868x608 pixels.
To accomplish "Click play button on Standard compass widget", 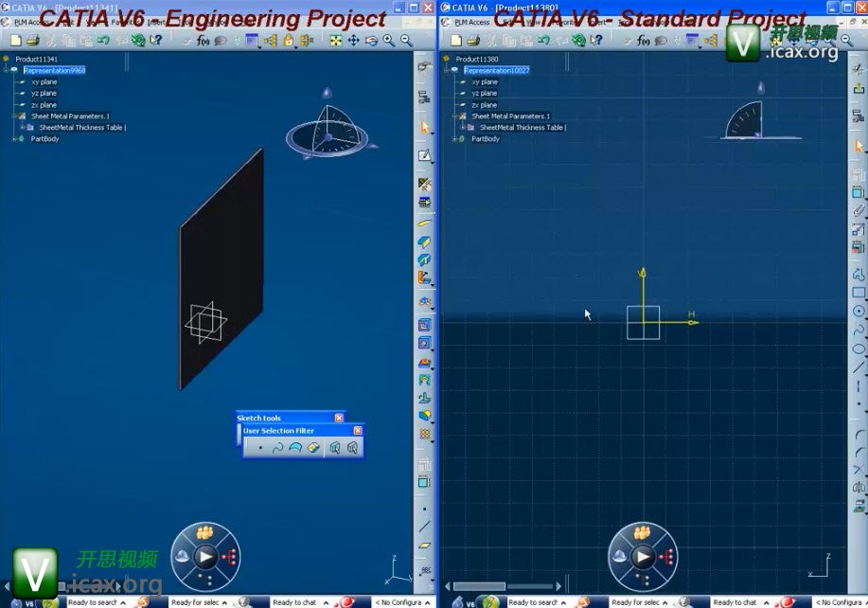I will pos(644,557).
